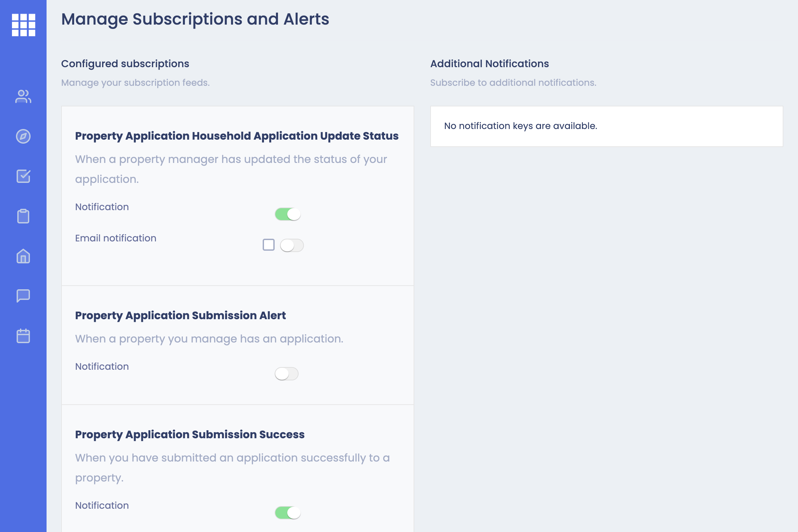Check the Email notification checkbox
Viewport: 798px width, 532px height.
coord(268,245)
